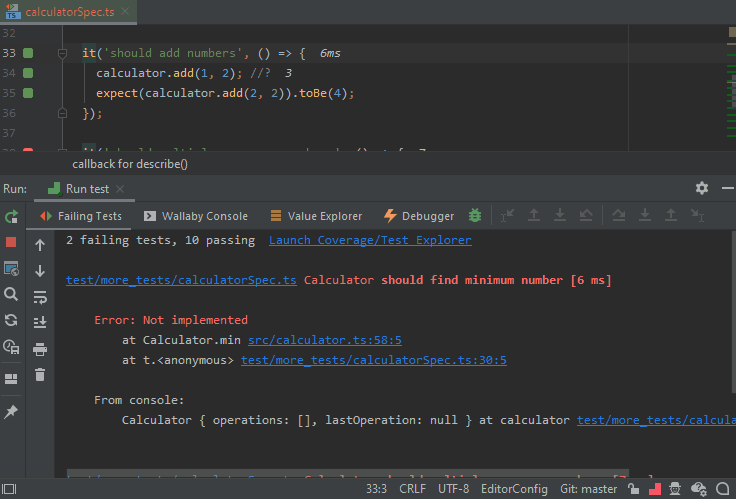The image size is (736, 499).
Task: Toggle scroll to end of output
Action: click(x=40, y=322)
